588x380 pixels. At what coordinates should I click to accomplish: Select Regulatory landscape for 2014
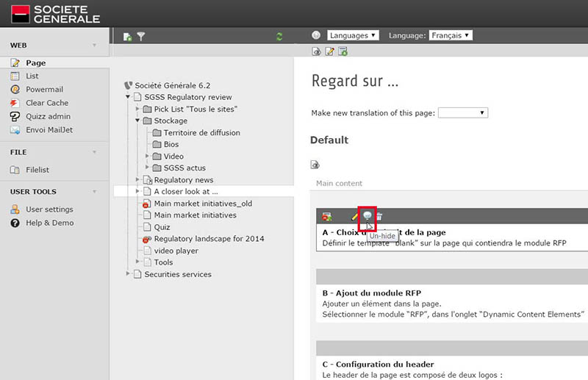(x=209, y=239)
